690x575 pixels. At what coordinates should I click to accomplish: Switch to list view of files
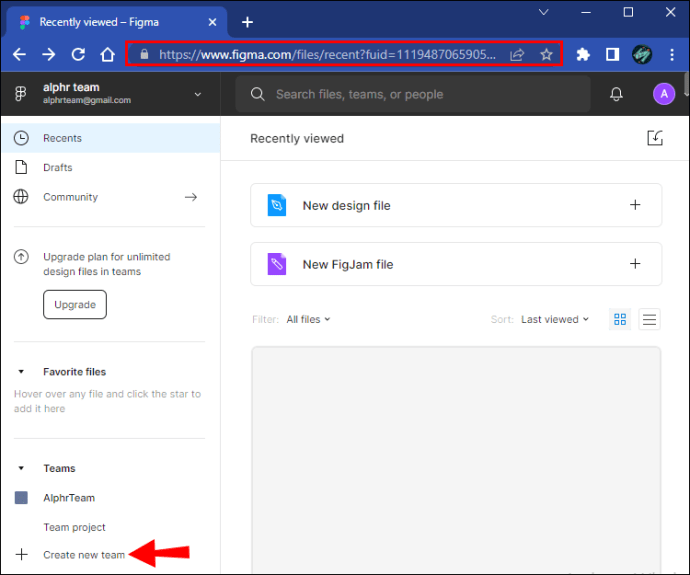(x=650, y=319)
